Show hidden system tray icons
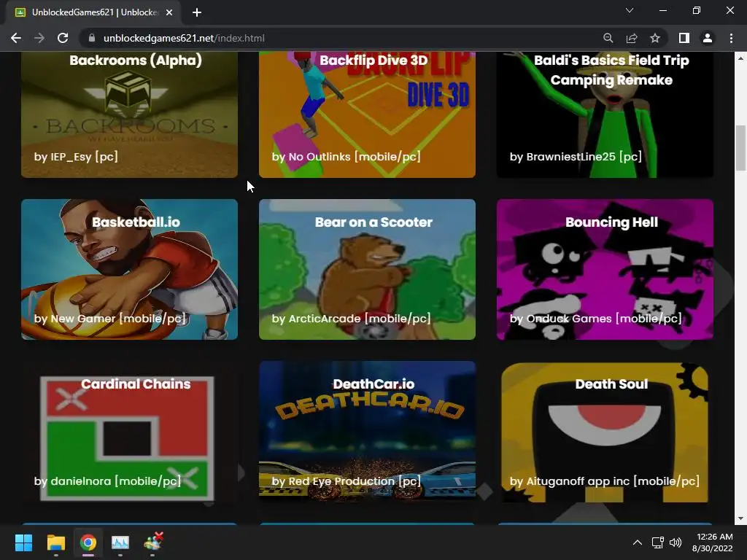The width and height of the screenshot is (747, 560). 637,542
